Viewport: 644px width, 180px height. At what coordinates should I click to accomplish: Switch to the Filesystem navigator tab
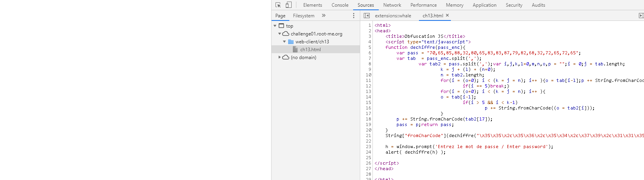303,16
